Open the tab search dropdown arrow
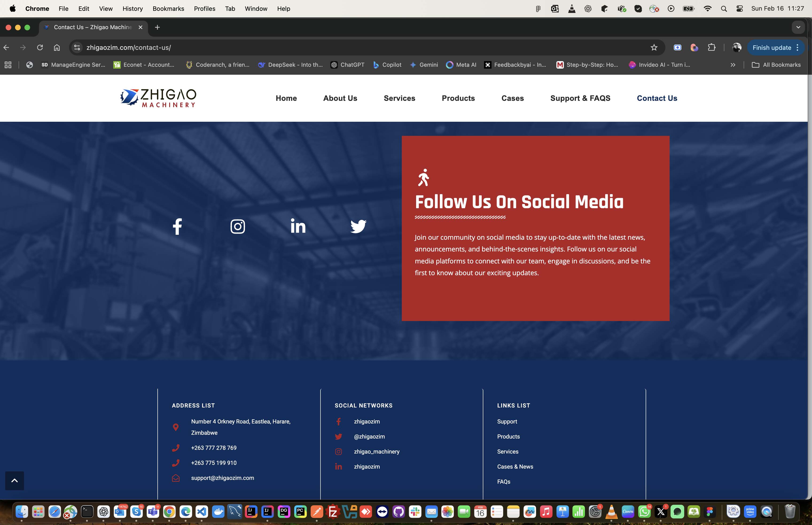 click(x=798, y=27)
